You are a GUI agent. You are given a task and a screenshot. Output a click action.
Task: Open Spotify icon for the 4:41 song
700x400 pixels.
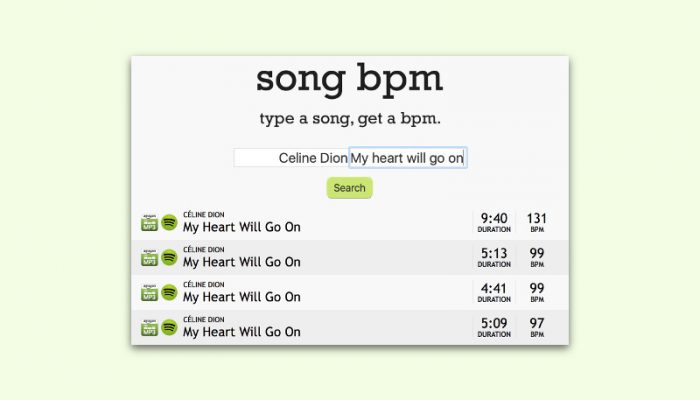[x=169, y=292]
